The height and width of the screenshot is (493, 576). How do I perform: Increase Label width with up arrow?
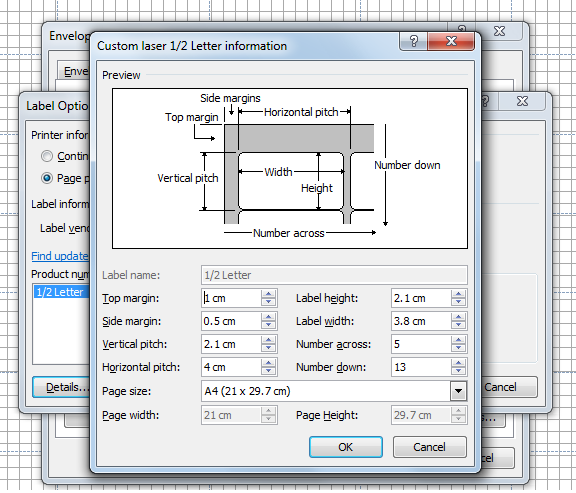click(458, 317)
